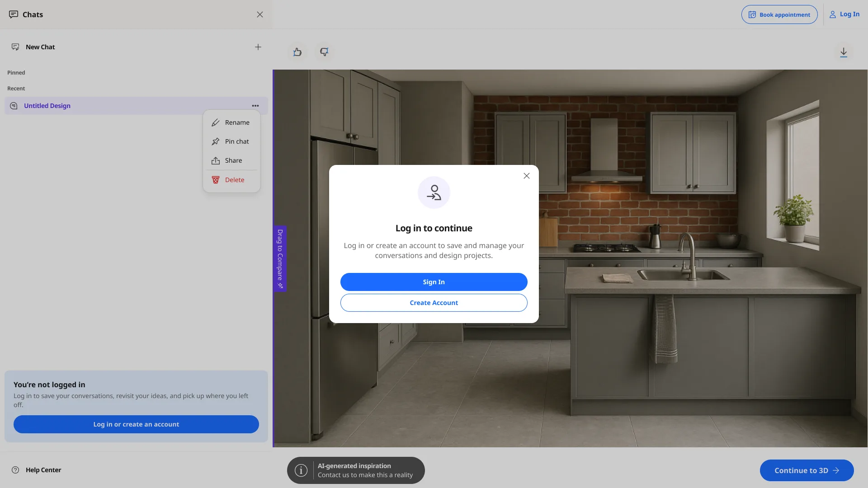
Task: Click Log in or create an account
Action: (x=136, y=424)
